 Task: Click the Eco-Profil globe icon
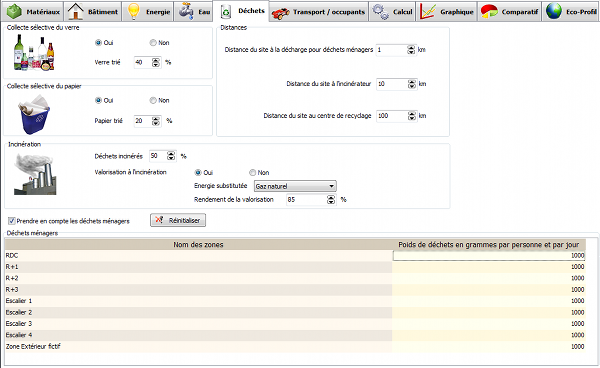[x=554, y=11]
